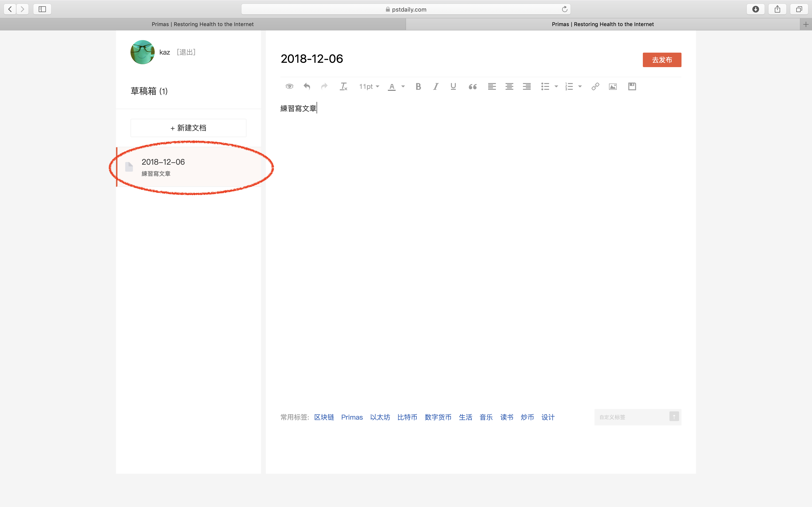The height and width of the screenshot is (507, 812).
Task: Switch to the first Primas browser tab
Action: point(202,24)
